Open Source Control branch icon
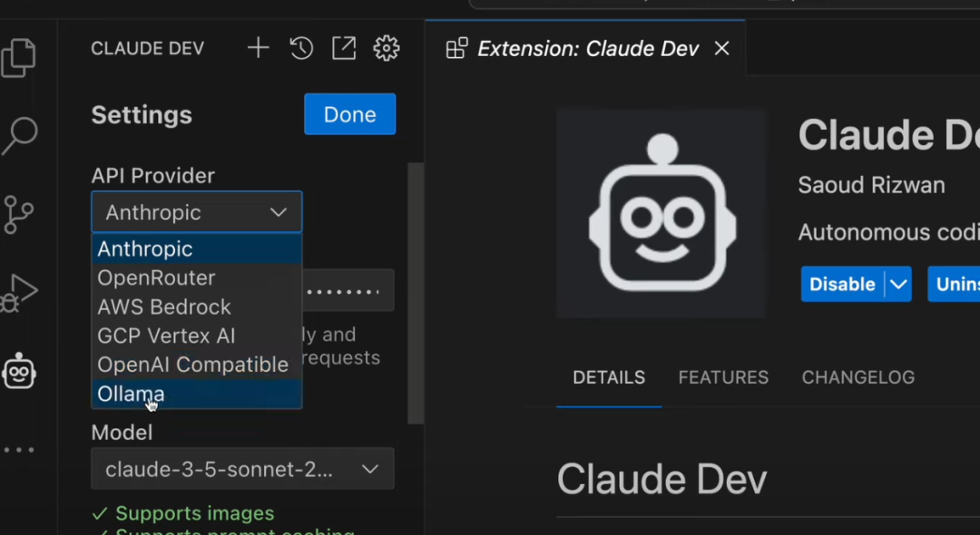Screen dimensions: 980x535 click(19, 214)
